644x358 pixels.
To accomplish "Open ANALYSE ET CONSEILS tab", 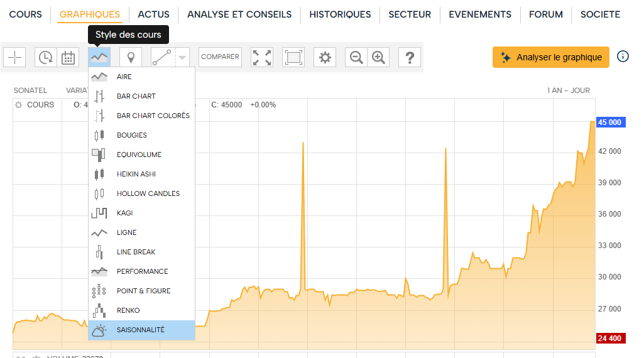I will (239, 14).
